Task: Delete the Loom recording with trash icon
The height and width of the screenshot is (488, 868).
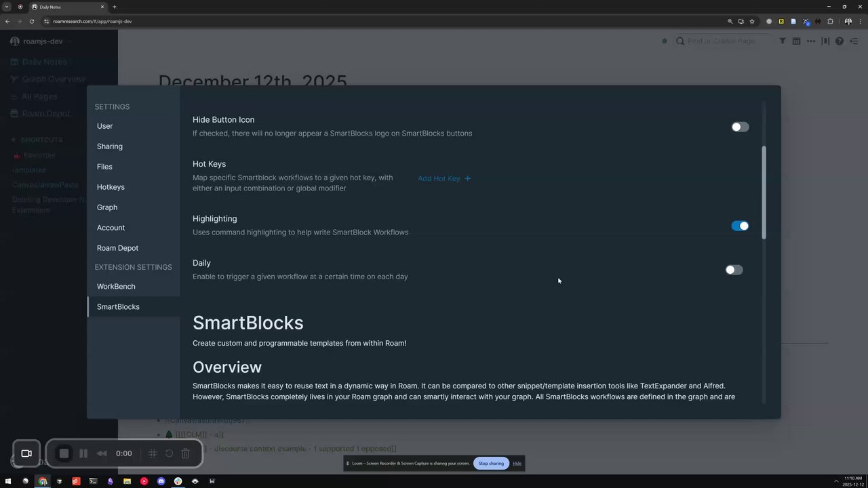Action: click(x=185, y=453)
